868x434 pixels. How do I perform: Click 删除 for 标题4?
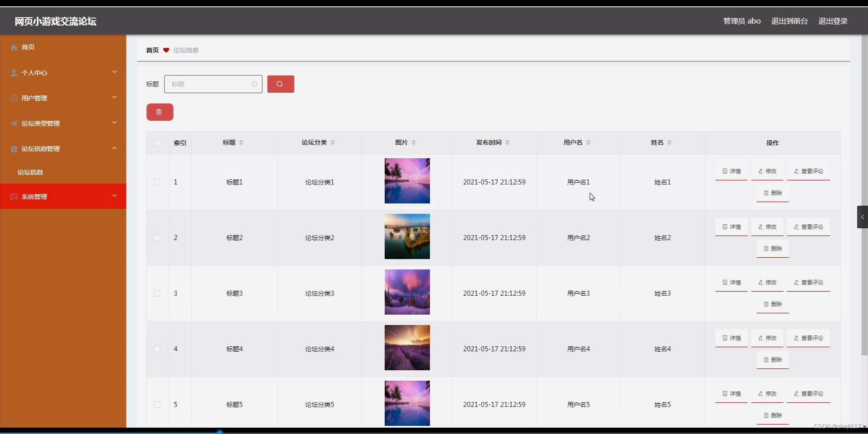tap(773, 360)
